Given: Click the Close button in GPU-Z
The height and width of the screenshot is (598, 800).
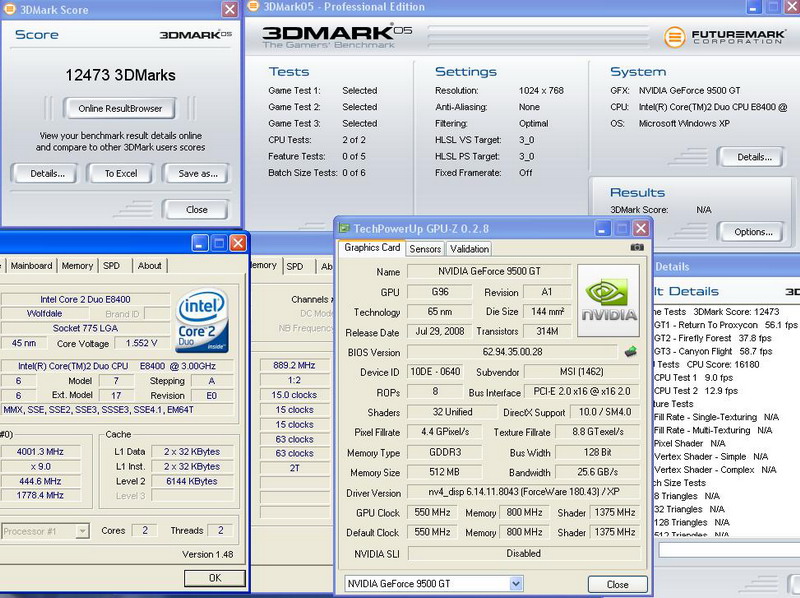Looking at the screenshot, I should click(617, 584).
